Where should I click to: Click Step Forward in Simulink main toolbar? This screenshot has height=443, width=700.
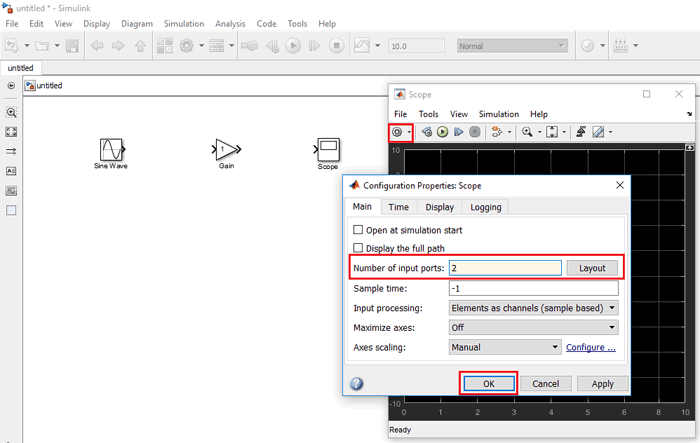(314, 46)
